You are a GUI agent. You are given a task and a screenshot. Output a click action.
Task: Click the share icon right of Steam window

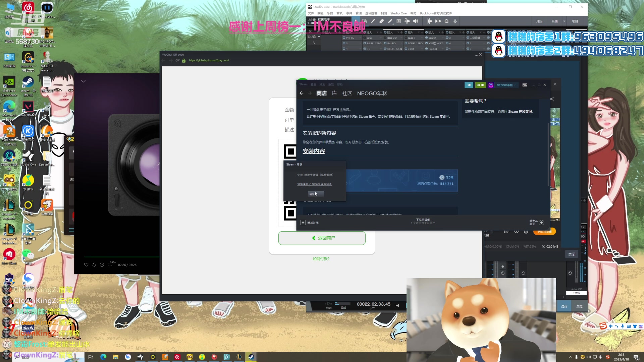tap(552, 99)
